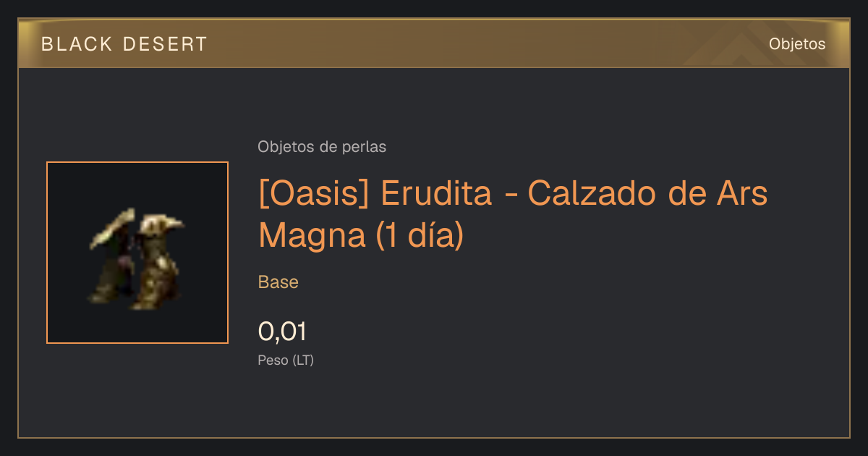
Task: Click the Ars Magna boots item icon
Action: (136, 258)
